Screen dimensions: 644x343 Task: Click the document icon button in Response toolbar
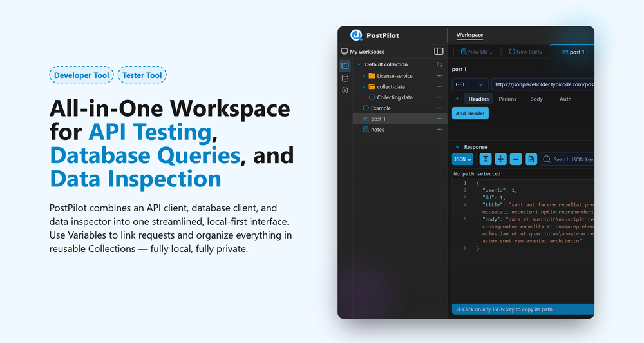click(x=531, y=159)
